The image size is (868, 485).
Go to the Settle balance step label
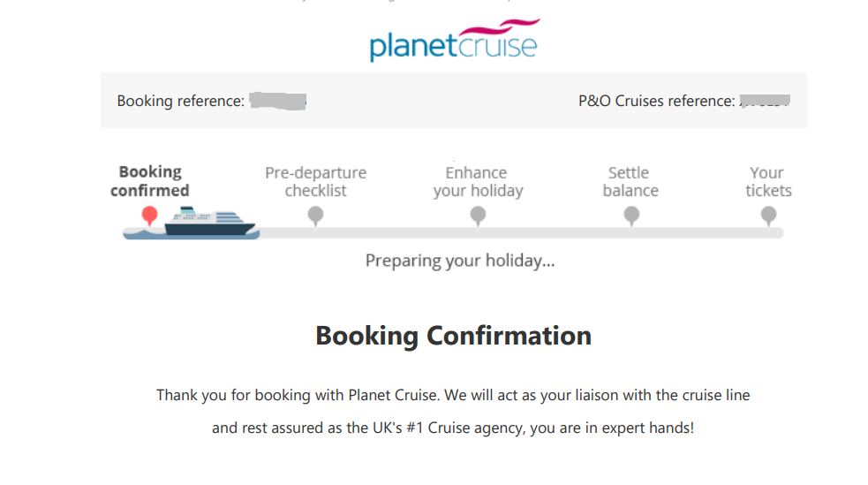pos(630,181)
